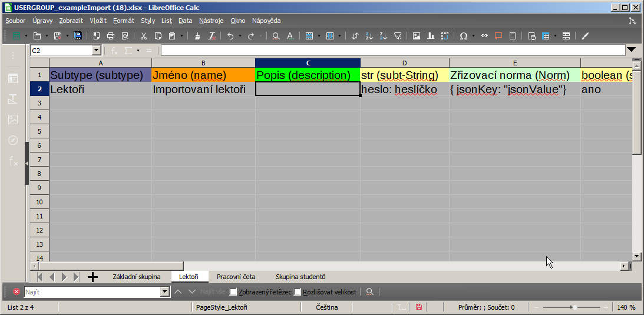This screenshot has width=644, height=315.
Task: Insert comment using the speech bubble icon
Action: coord(498,36)
